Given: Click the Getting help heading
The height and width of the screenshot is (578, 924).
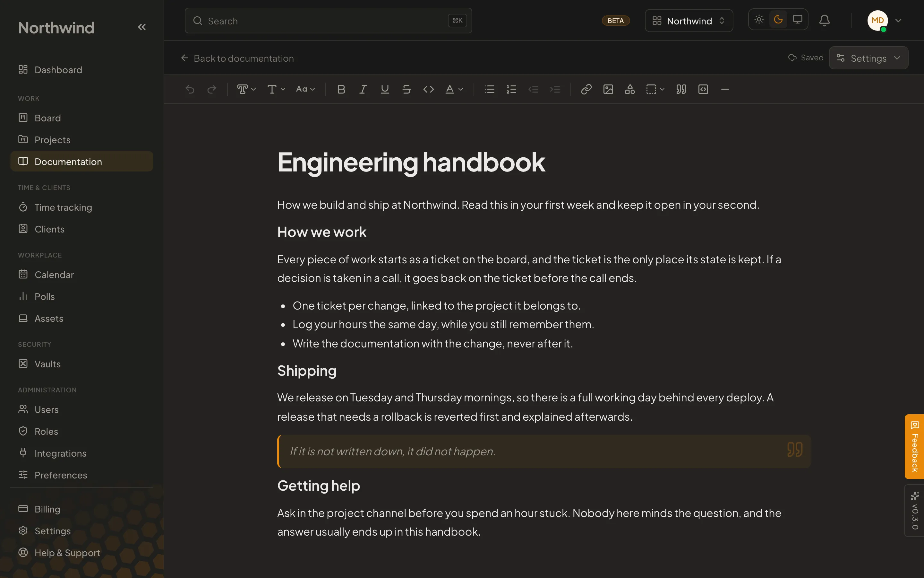Looking at the screenshot, I should [x=319, y=486].
